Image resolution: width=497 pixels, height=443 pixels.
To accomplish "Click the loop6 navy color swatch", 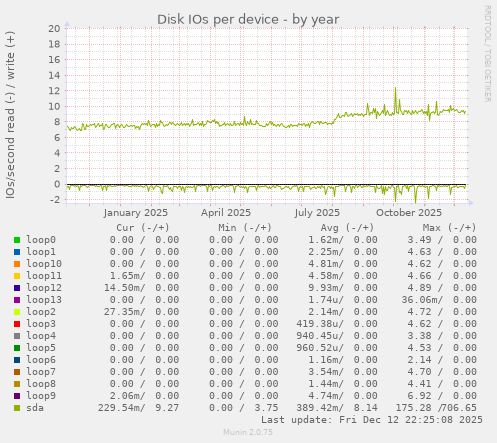I will tap(17, 360).
